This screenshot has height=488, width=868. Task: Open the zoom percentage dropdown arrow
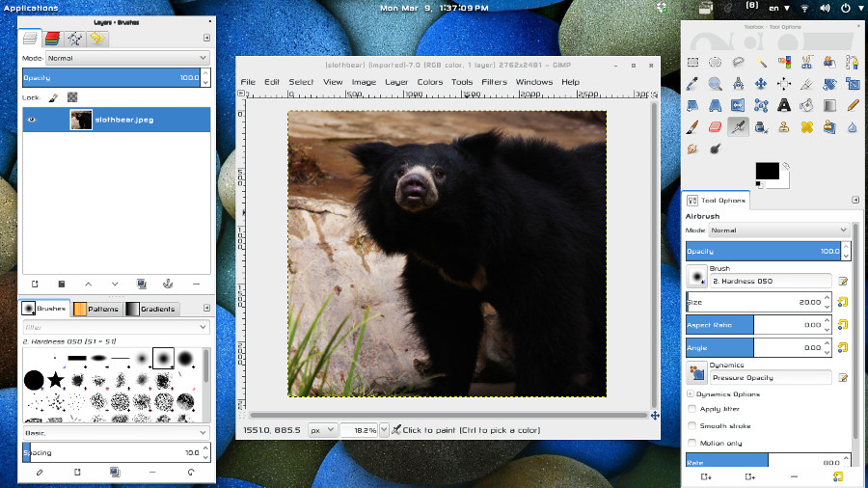pos(384,430)
